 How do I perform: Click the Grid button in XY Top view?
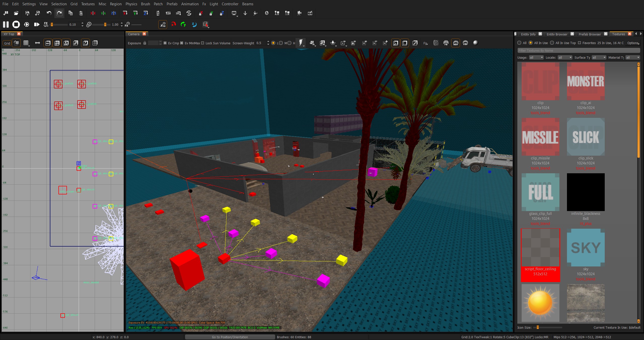coord(7,43)
